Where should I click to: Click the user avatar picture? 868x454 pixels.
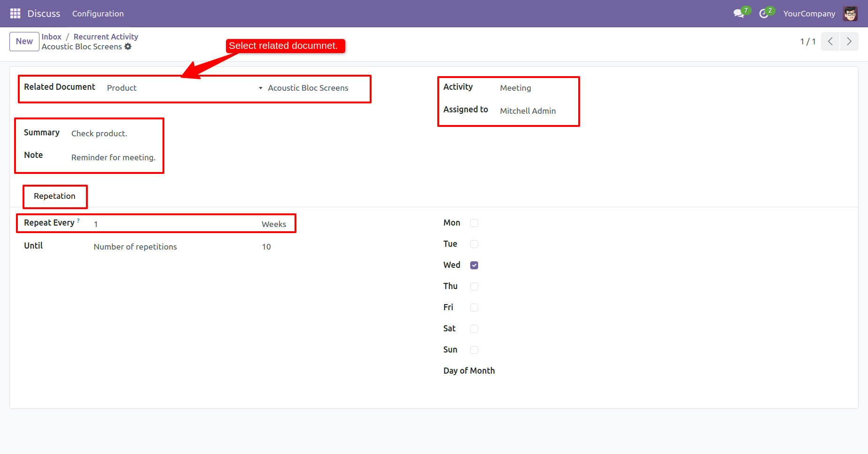[850, 14]
